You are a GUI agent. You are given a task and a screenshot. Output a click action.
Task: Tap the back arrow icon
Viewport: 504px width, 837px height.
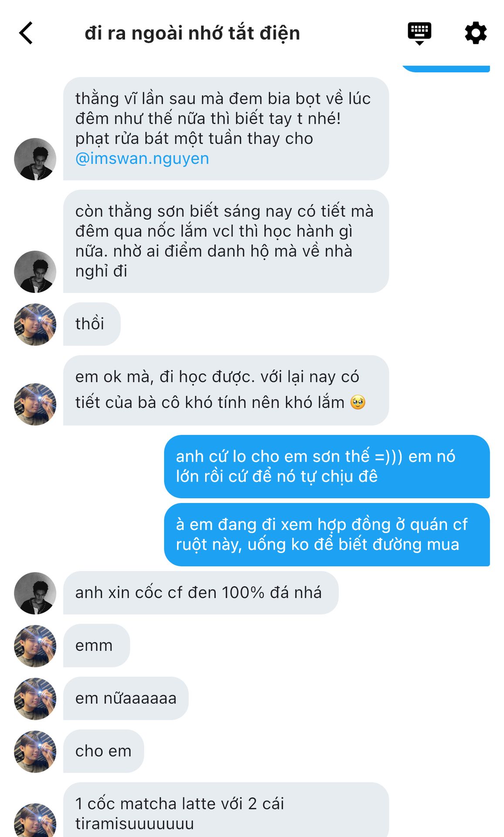coord(26,33)
